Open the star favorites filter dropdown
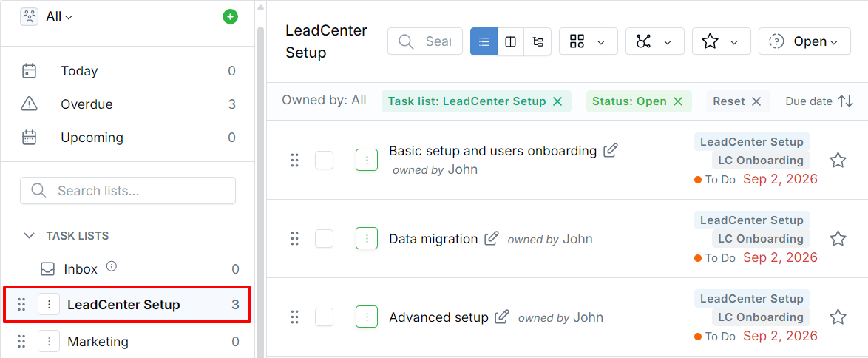The image size is (868, 358). [722, 41]
